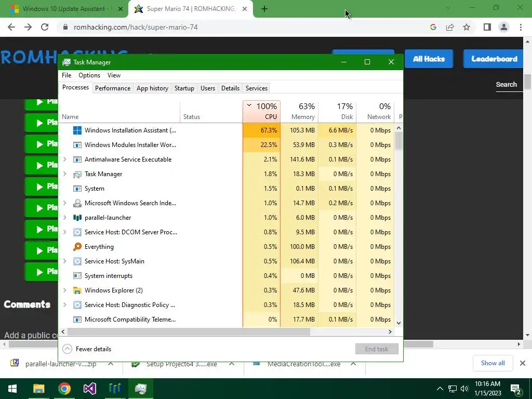The width and height of the screenshot is (532, 399).
Task: Click the Microsoft Compatibility Telemetry icon
Action: (x=77, y=320)
